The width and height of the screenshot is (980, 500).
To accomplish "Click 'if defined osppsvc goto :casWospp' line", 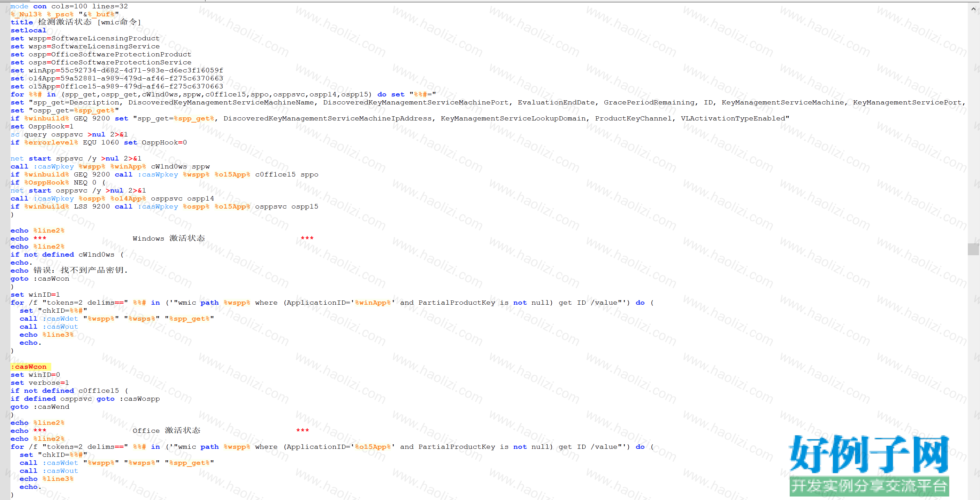I will coord(85,398).
